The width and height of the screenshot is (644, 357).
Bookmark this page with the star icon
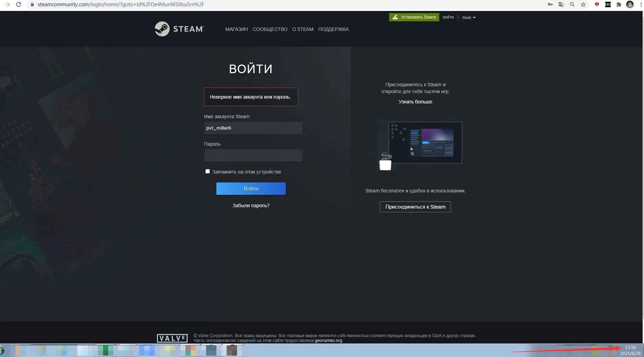583,4
